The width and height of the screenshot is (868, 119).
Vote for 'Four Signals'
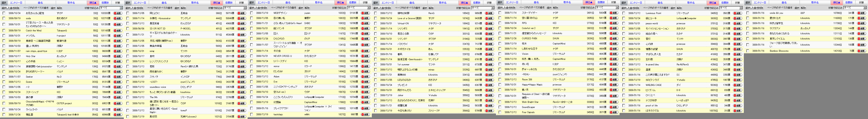tap(614, 112)
